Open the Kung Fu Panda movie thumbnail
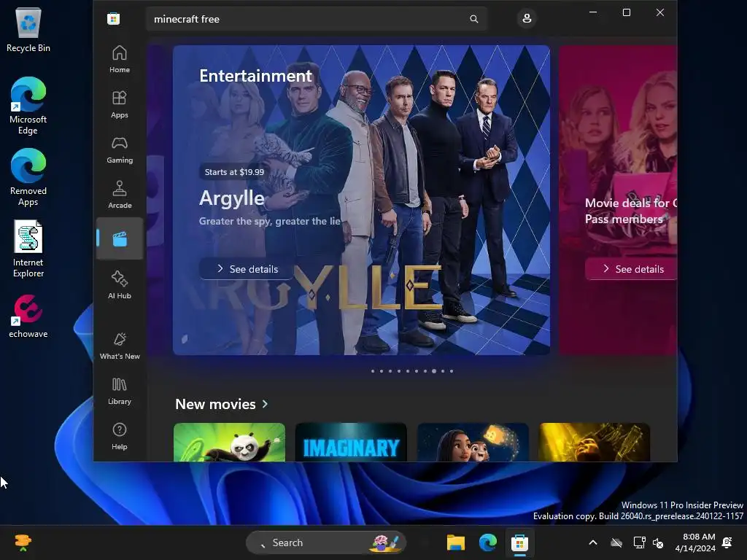Image resolution: width=747 pixels, height=560 pixels. pos(229,443)
